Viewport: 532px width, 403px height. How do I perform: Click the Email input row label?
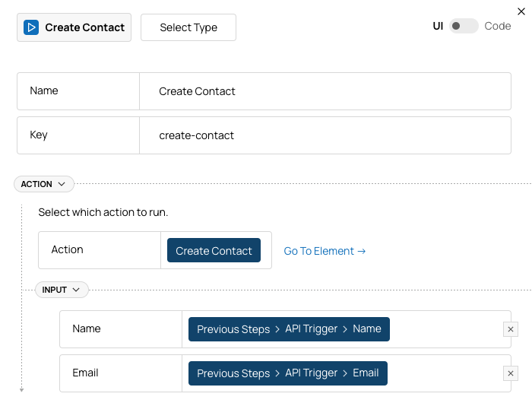click(x=86, y=373)
